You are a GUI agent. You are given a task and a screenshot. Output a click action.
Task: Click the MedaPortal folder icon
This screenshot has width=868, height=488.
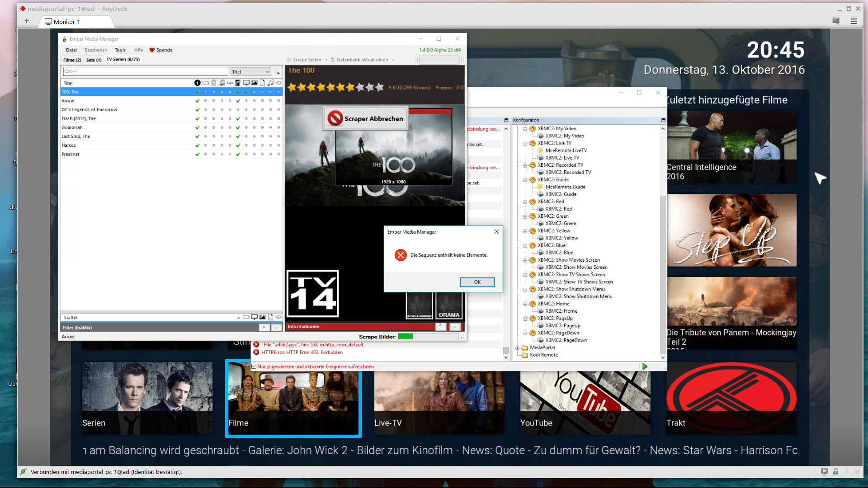525,348
